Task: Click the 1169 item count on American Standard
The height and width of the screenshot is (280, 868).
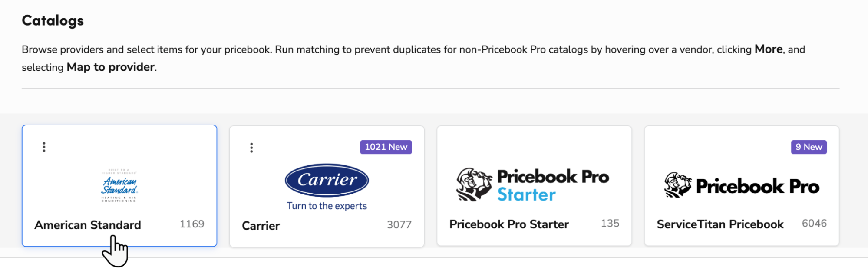Action: (192, 224)
